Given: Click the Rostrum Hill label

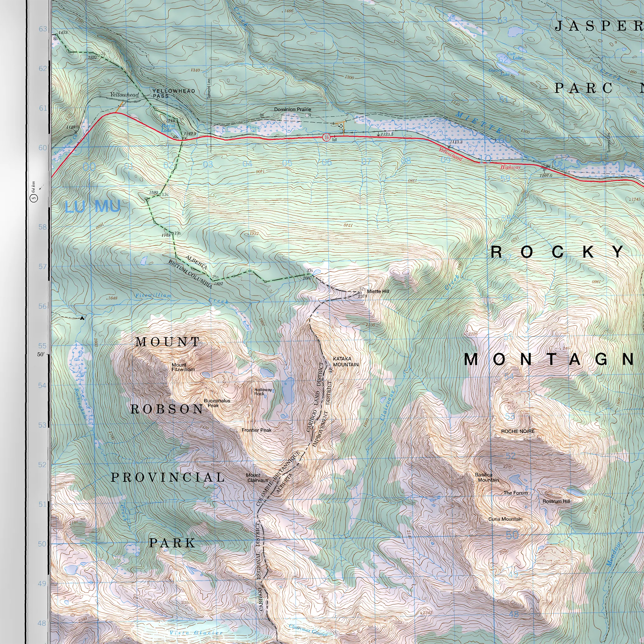Looking at the screenshot, I should [x=556, y=501].
